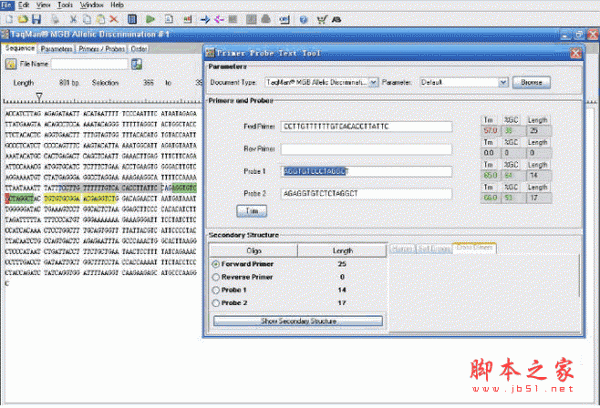Click the sequence ruler position marker triangle
The image size is (600, 408).
[39, 96]
